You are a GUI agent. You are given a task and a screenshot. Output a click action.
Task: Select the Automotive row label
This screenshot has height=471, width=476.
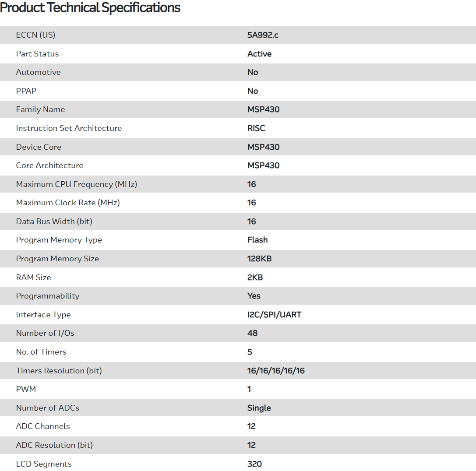point(38,72)
